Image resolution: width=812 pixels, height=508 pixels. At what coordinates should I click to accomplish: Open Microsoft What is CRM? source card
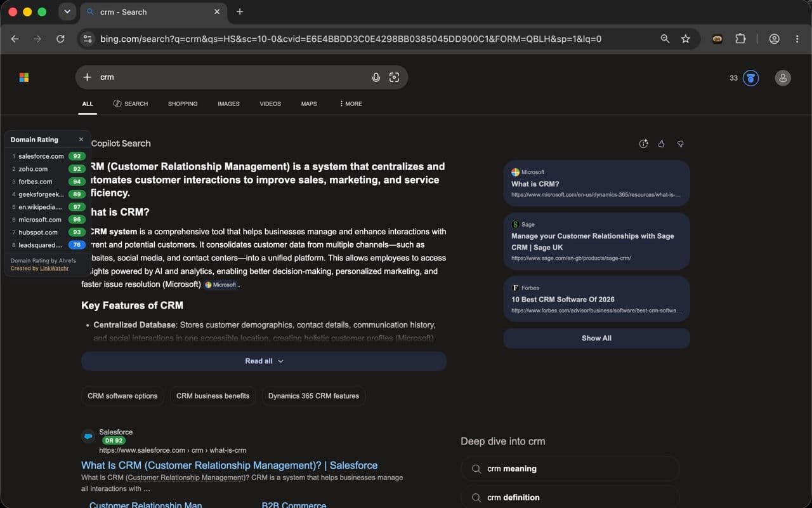[x=596, y=184]
